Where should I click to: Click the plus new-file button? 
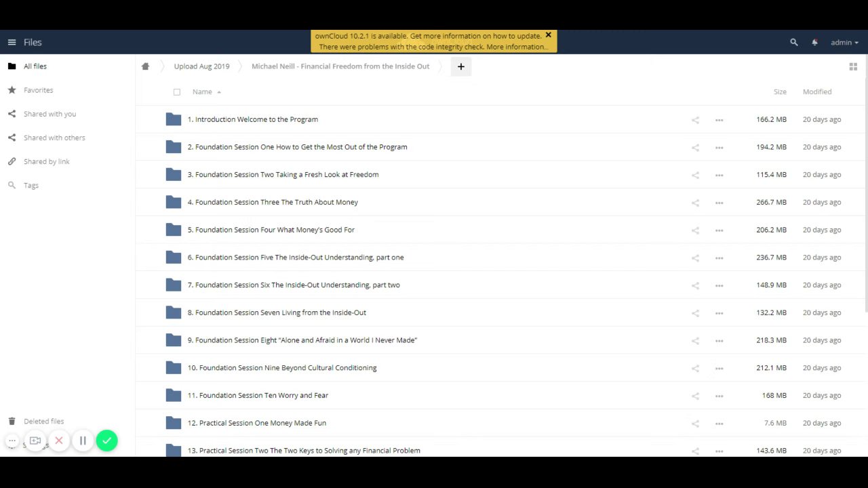tap(461, 66)
